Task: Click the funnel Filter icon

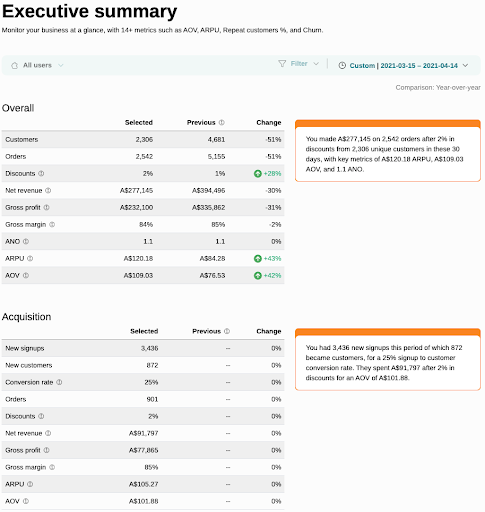Action: coord(282,63)
